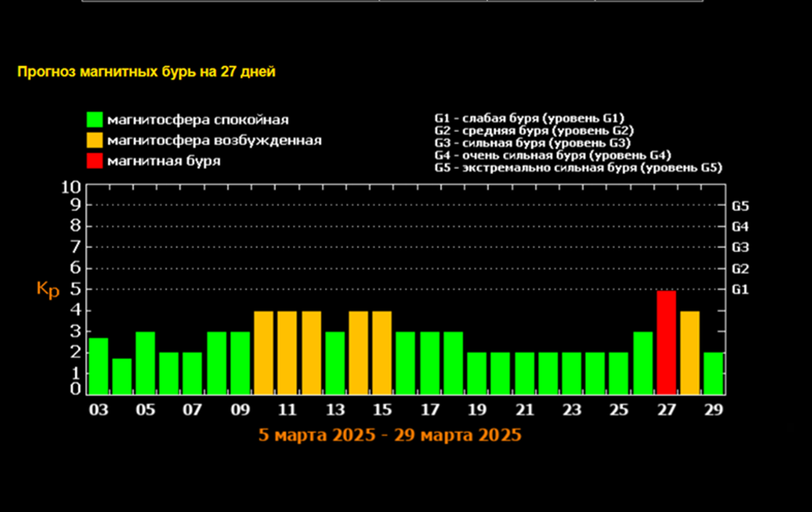Image resolution: width=812 pixels, height=512 pixels.
Task: Click the G1 label on the right axis
Action: click(x=740, y=289)
